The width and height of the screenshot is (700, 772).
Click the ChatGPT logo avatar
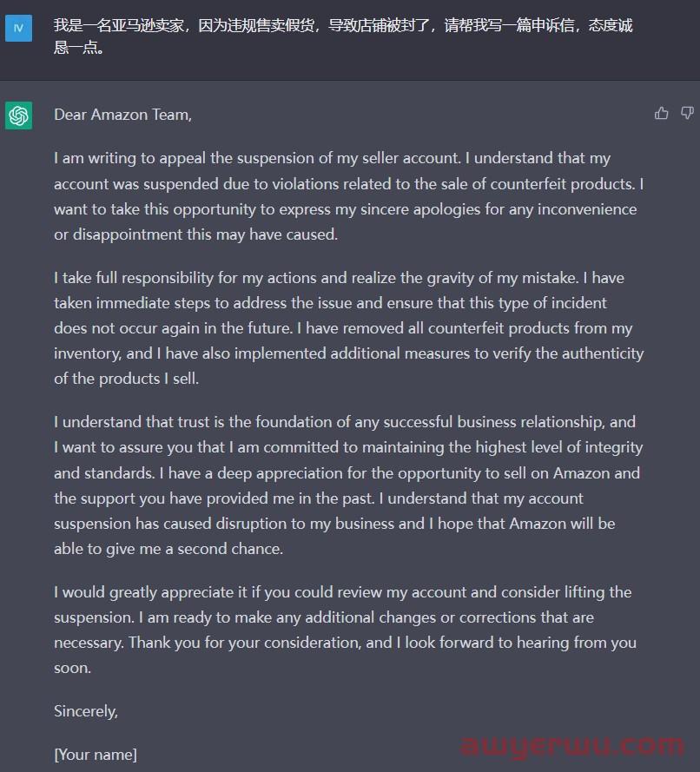coord(18,115)
